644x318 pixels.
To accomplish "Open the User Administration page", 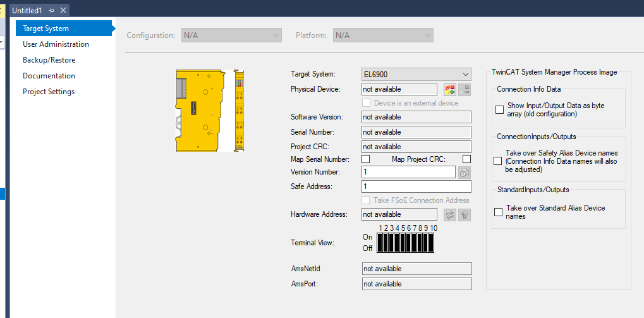I will click(x=56, y=44).
